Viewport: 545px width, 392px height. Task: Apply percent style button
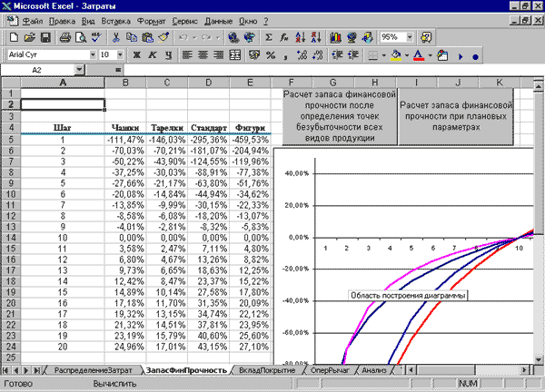coord(271,55)
